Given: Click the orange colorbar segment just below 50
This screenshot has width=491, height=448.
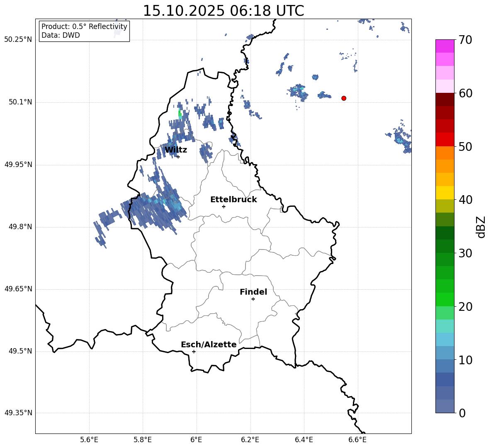Looking at the screenshot, I should [x=445, y=153].
